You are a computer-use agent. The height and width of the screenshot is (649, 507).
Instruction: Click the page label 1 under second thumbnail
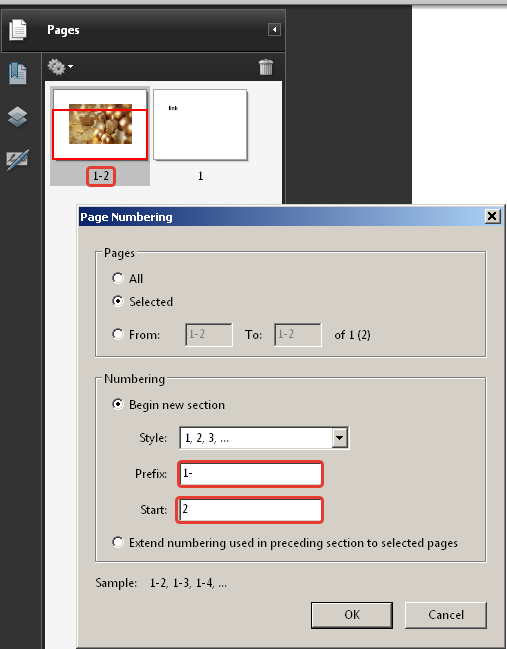[x=201, y=176]
